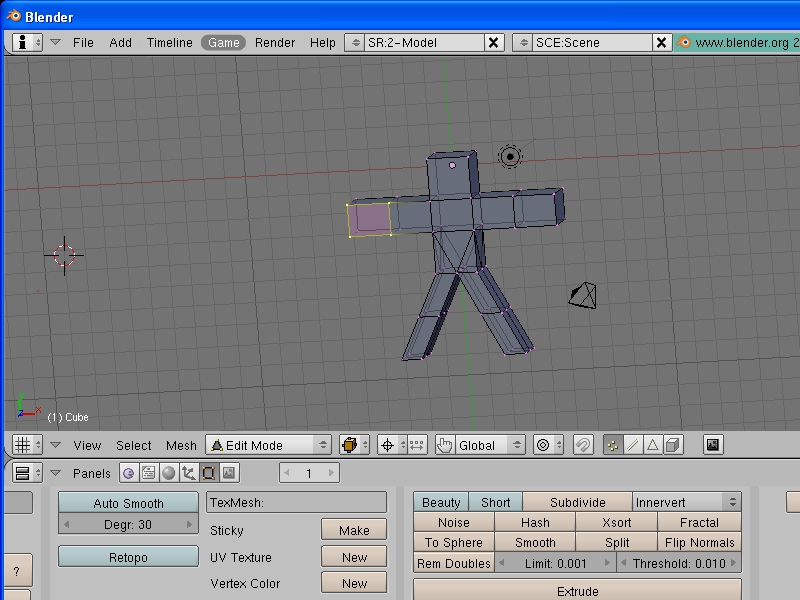Collapse 3D view header menus triangle
This screenshot has width=800, height=600.
point(56,445)
